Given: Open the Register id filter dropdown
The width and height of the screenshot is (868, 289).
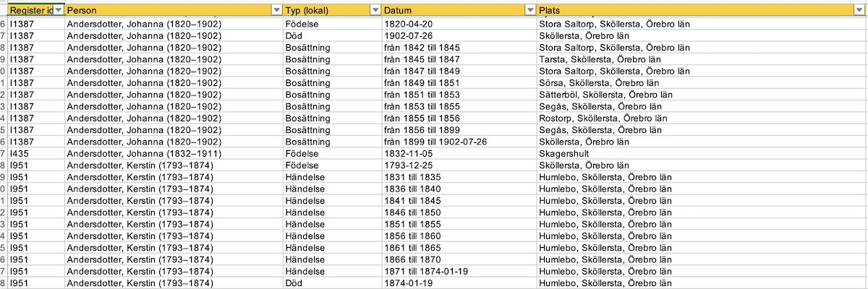Looking at the screenshot, I should (x=59, y=10).
